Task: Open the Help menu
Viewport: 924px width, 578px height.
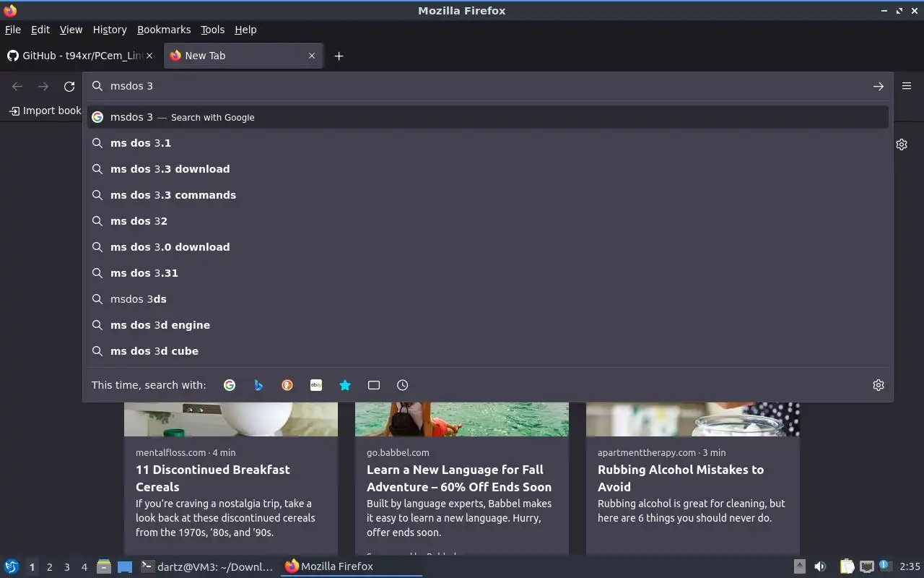Action: 245,30
